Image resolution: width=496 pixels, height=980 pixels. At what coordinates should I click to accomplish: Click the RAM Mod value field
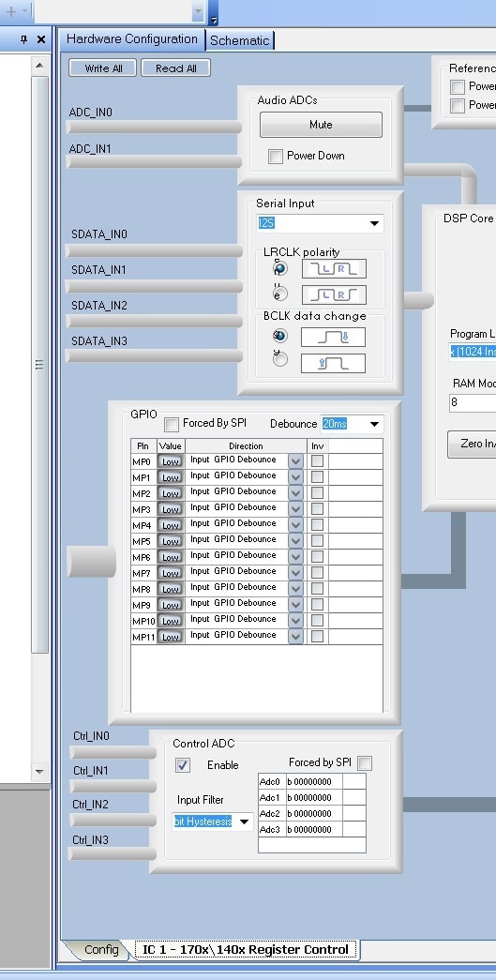coord(473,402)
